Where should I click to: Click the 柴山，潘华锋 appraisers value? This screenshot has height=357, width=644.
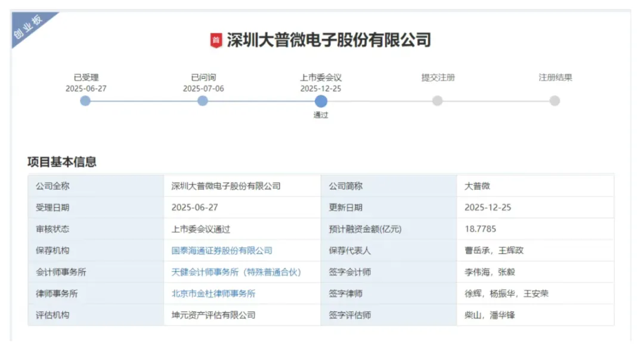point(490,315)
